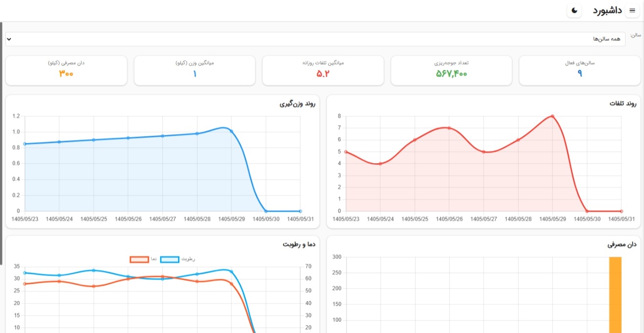
Task: Toggle dark mode with the moon icon
Action: [x=574, y=11]
